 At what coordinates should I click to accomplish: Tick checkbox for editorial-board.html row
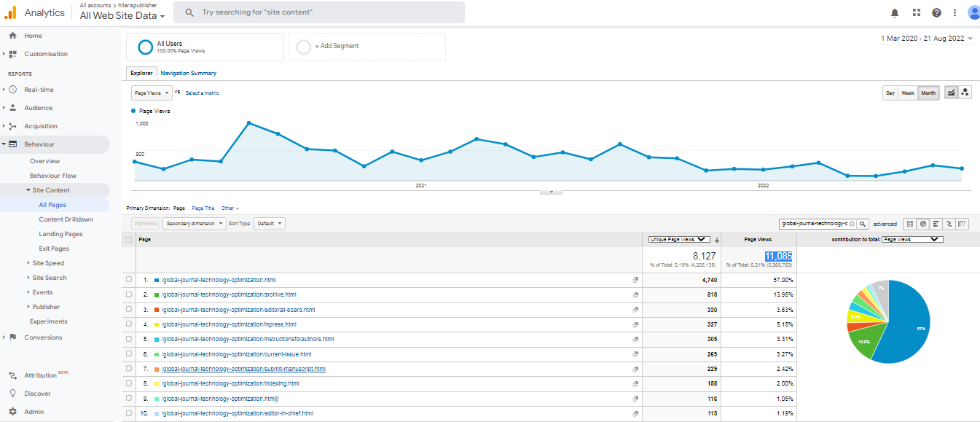(129, 310)
